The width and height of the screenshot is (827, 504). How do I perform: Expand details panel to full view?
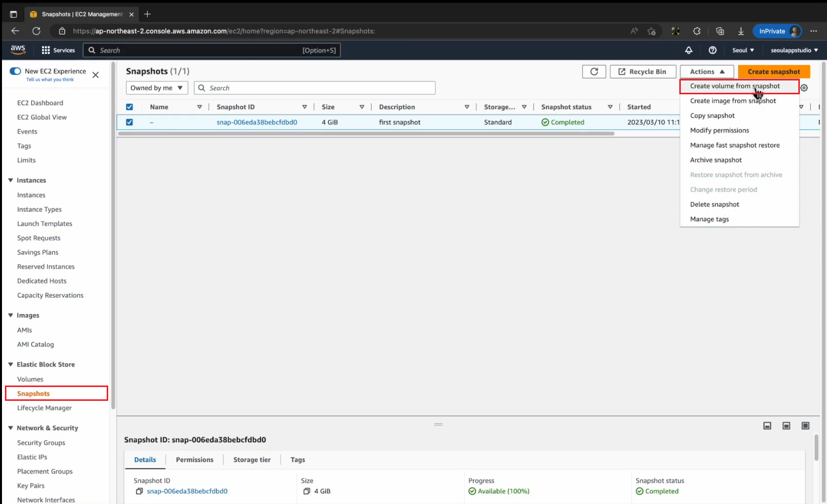[806, 426]
